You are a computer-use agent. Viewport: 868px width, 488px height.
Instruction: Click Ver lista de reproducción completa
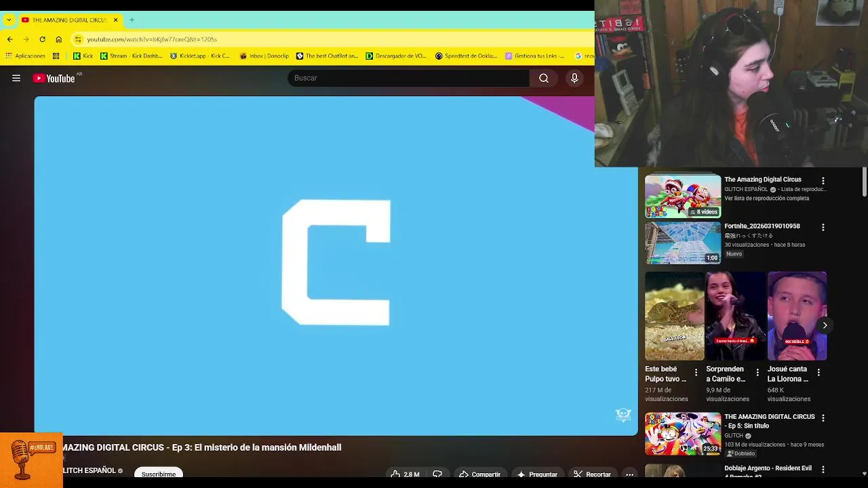pyautogui.click(x=766, y=199)
